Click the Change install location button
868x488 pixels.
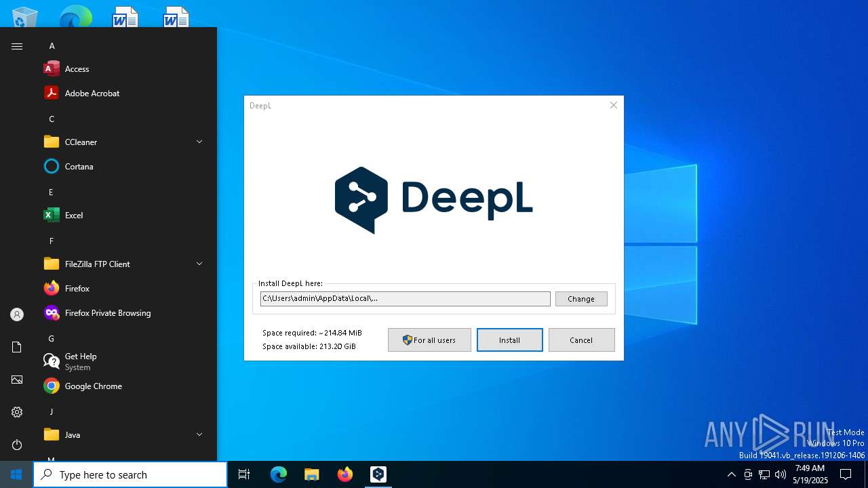coord(581,299)
